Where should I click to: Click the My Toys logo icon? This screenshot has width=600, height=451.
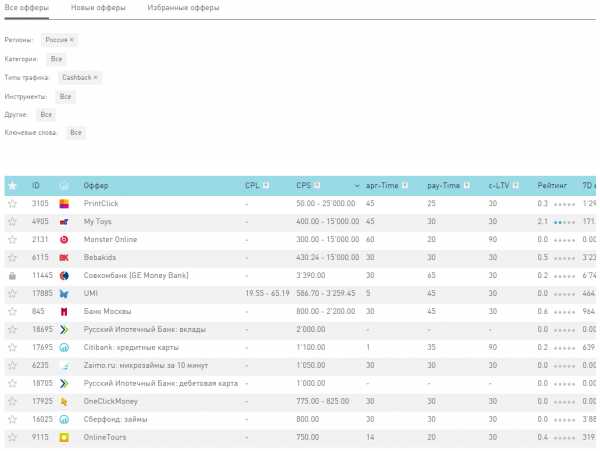(x=64, y=221)
